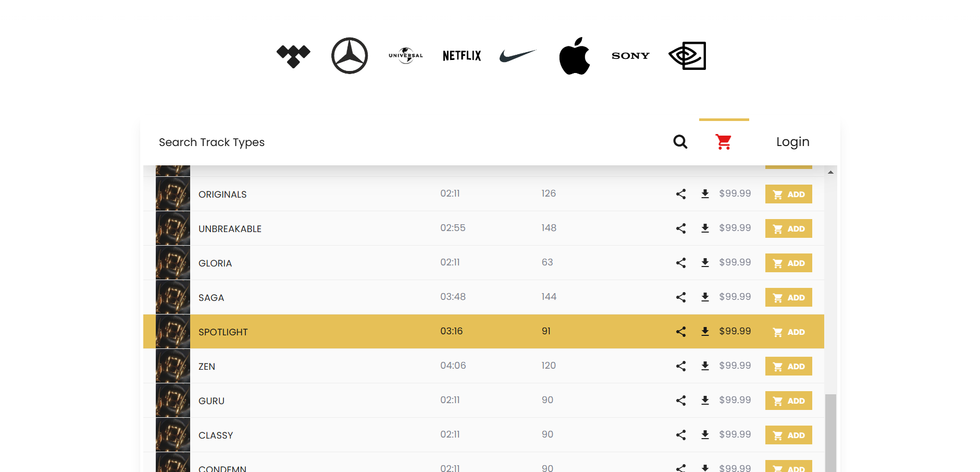Download the UNBREAKABLE track

point(705,228)
